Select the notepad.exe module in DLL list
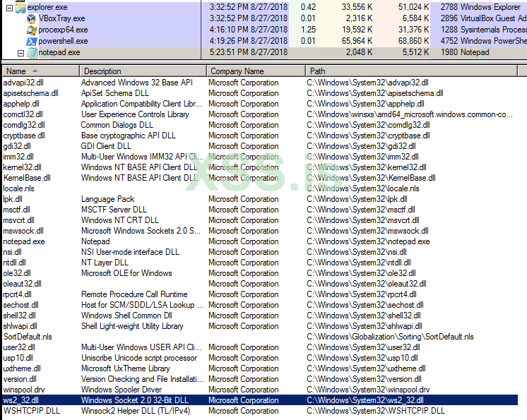The height and width of the screenshot is (420, 527). [x=260, y=241]
